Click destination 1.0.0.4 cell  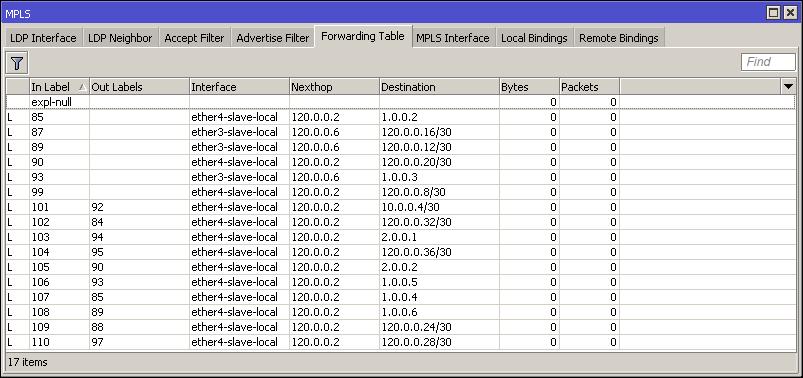[x=439, y=297]
